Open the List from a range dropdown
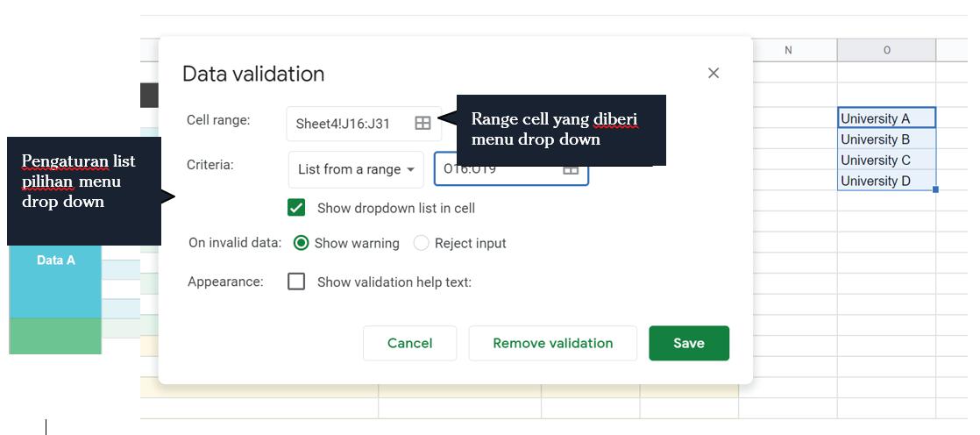The width and height of the screenshot is (980, 435). (x=356, y=169)
